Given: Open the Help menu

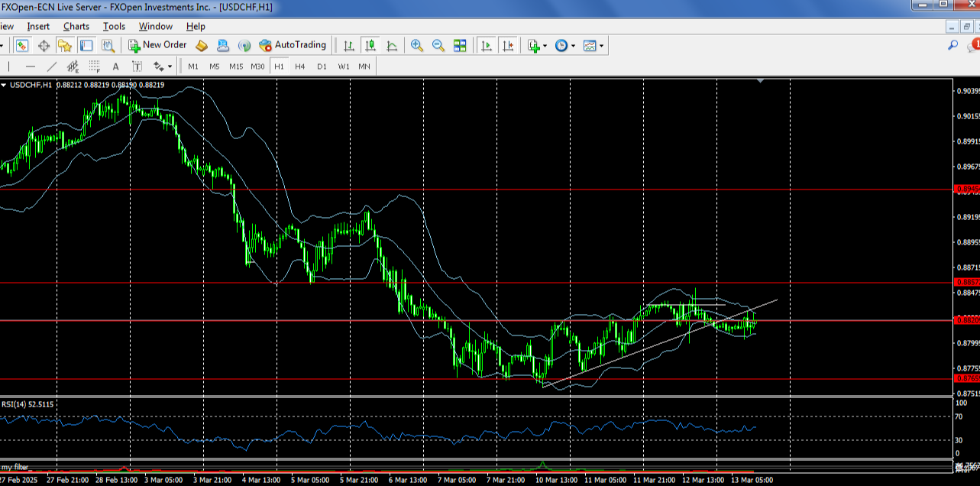Looking at the screenshot, I should 196,26.
